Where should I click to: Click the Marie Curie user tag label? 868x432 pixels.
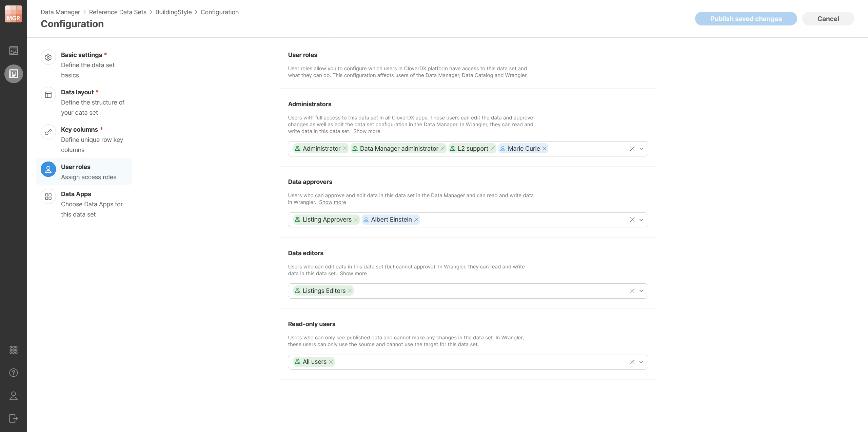coord(524,149)
